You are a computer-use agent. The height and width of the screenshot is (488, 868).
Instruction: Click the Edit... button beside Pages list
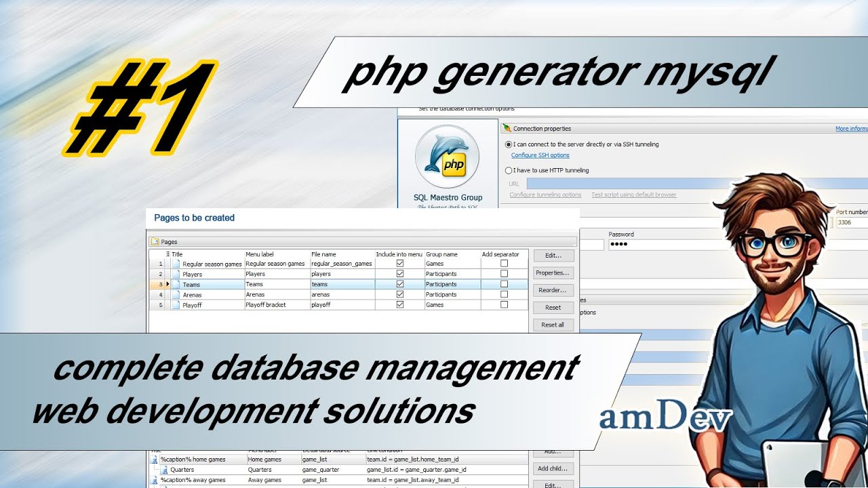pyautogui.click(x=553, y=256)
